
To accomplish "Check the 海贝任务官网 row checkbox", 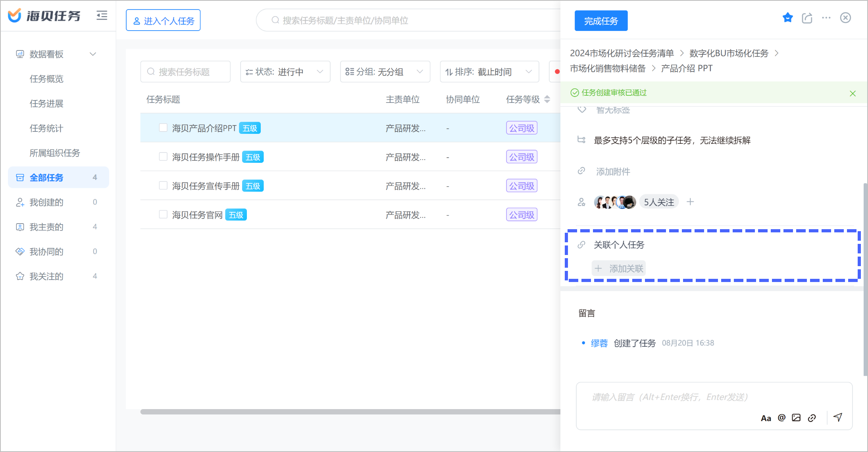I will (163, 214).
